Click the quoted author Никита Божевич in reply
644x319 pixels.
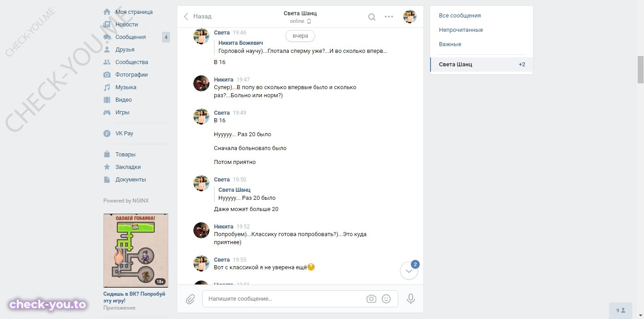[241, 43]
